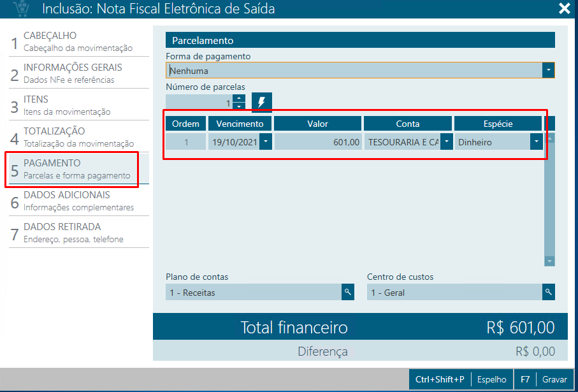Select step 4 Totalização
The width and height of the screenshot is (578, 392).
point(79,137)
